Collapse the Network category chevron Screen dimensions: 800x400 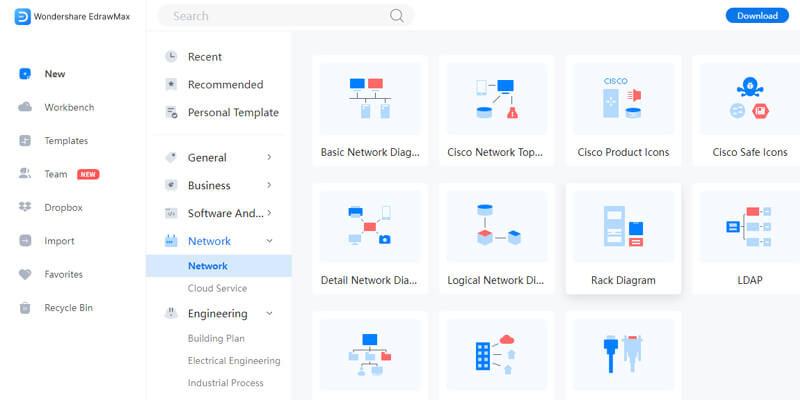pos(269,241)
